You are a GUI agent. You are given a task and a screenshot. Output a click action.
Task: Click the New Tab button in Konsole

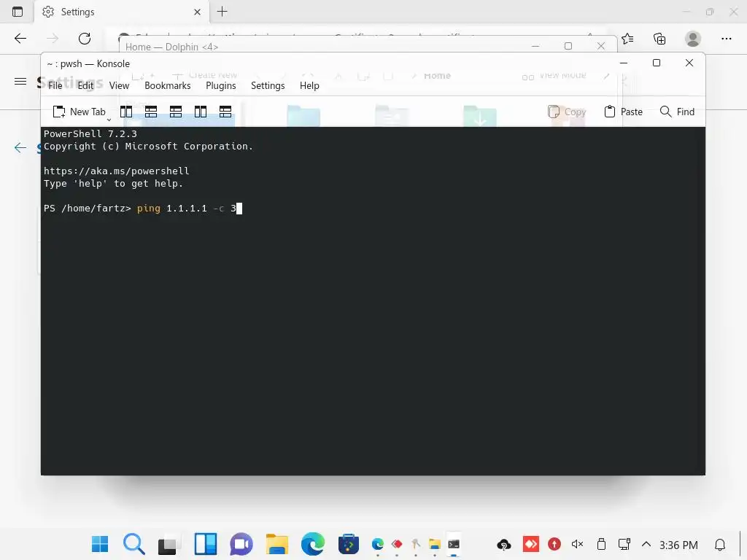pos(79,112)
